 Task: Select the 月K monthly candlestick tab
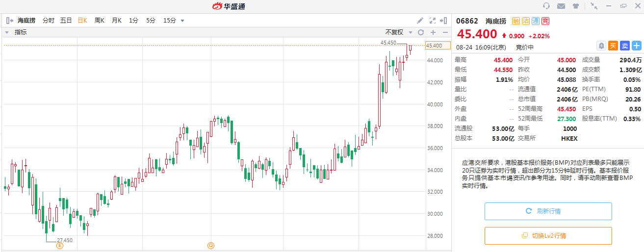pos(117,21)
